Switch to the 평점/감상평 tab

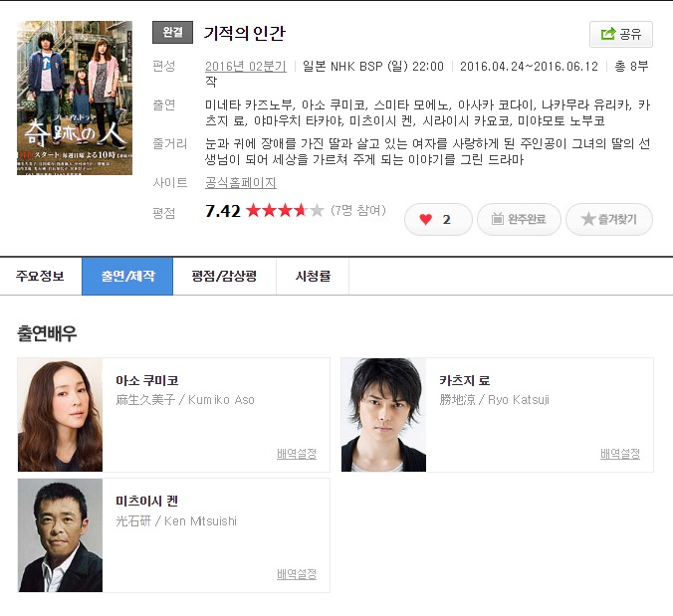[x=224, y=277]
